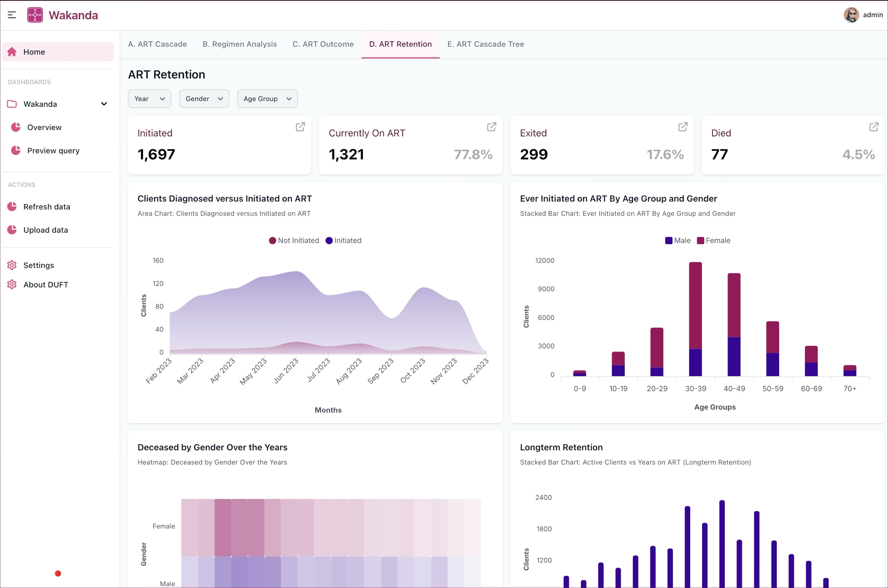Switch to the A. ART Cascade tab
This screenshot has height=588, width=888.
pos(157,44)
